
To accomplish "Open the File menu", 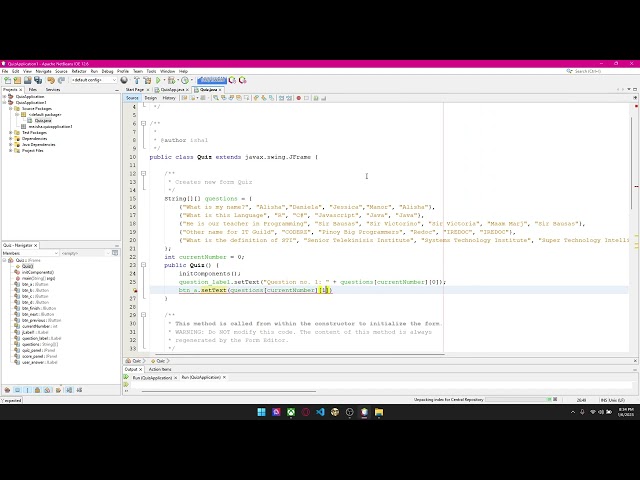I will [5, 71].
